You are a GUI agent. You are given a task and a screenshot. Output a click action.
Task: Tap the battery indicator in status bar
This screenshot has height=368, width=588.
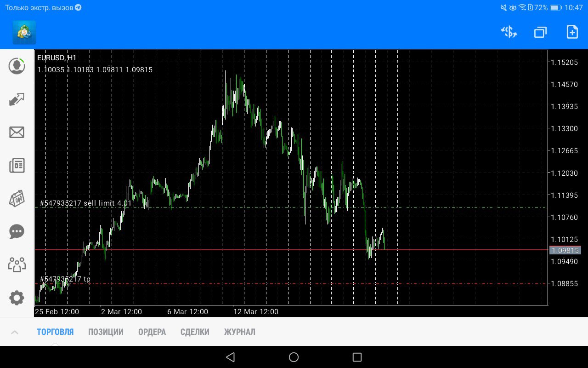556,8
